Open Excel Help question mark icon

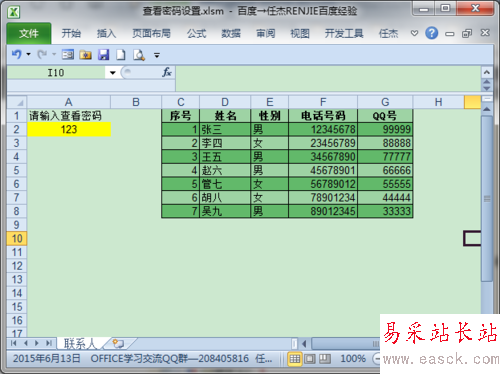pyautogui.click(x=432, y=33)
